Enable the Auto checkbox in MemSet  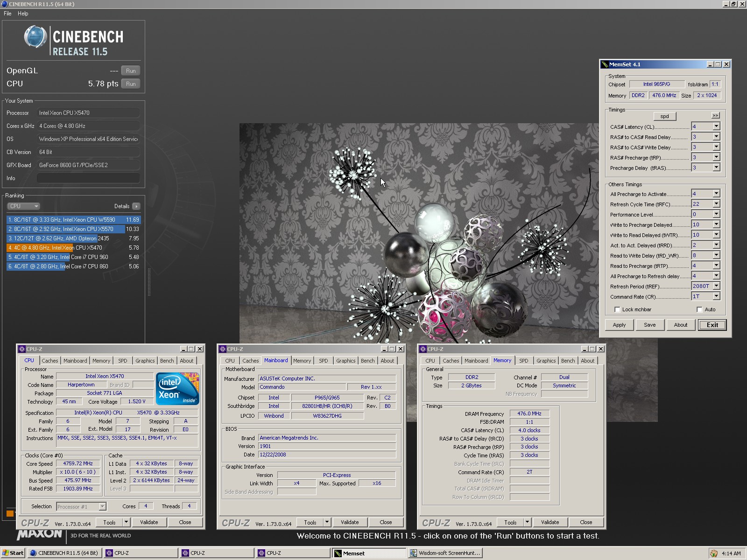(x=699, y=309)
